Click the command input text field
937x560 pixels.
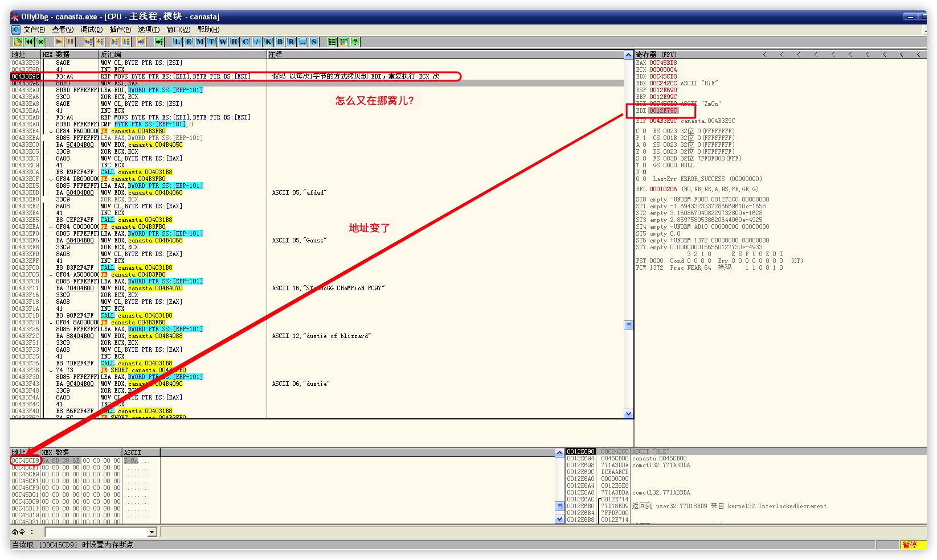[x=96, y=532]
